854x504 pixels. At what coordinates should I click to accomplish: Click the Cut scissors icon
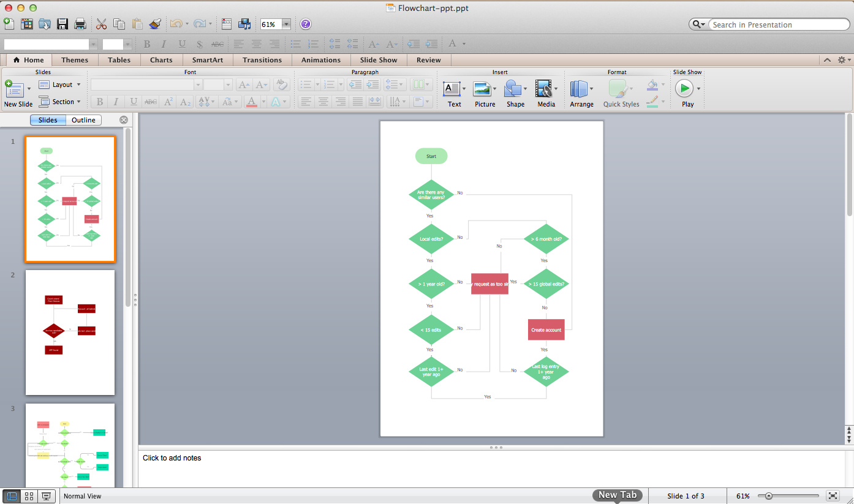tap(101, 24)
